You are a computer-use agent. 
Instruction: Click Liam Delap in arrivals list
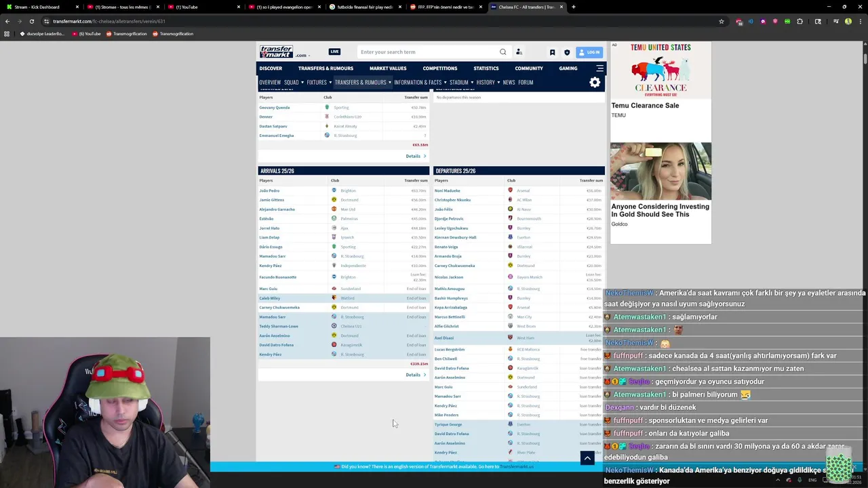[269, 237]
